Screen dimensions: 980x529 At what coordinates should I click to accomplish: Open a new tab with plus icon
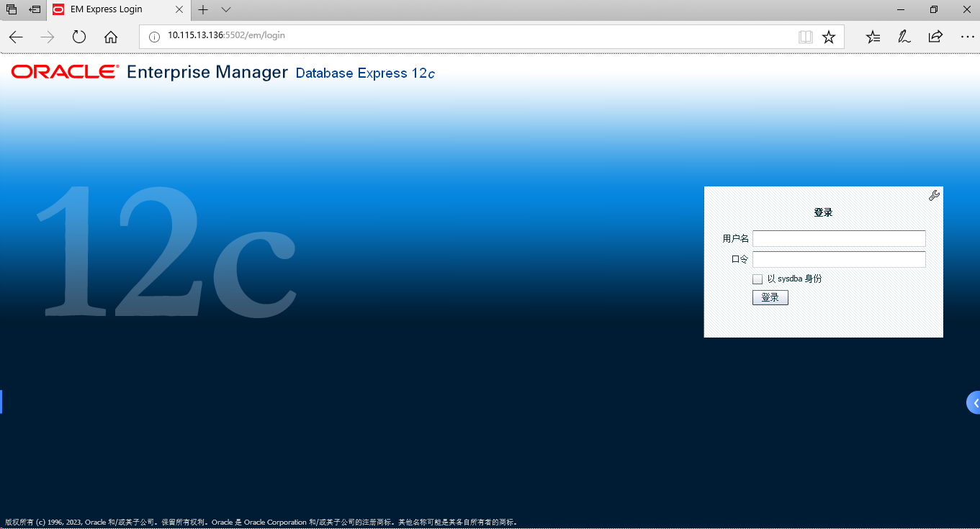pos(203,10)
